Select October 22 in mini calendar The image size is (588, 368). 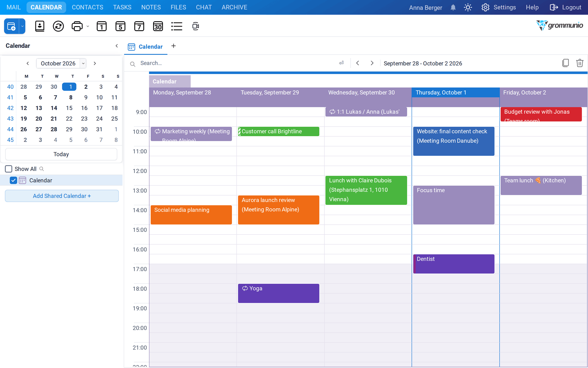pos(69,119)
